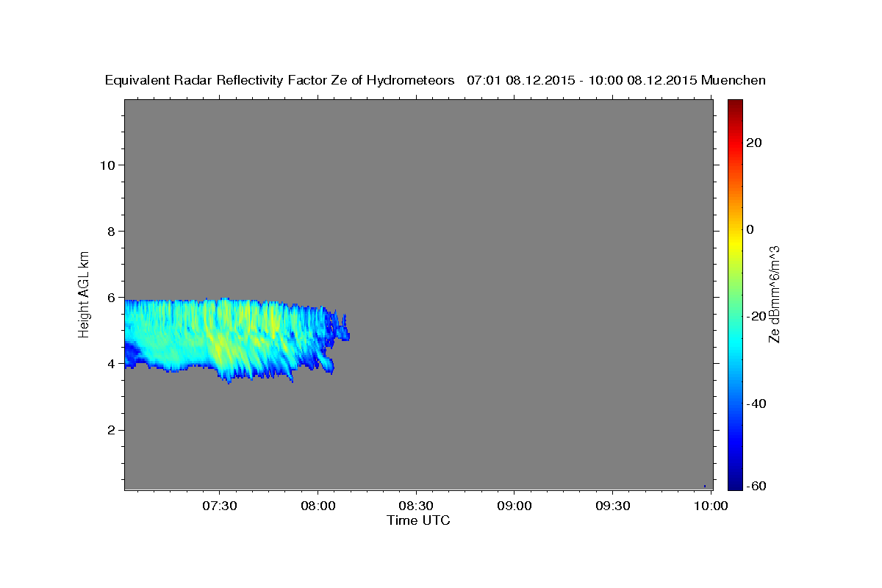Click the height tick label '10'

pyautogui.click(x=107, y=165)
